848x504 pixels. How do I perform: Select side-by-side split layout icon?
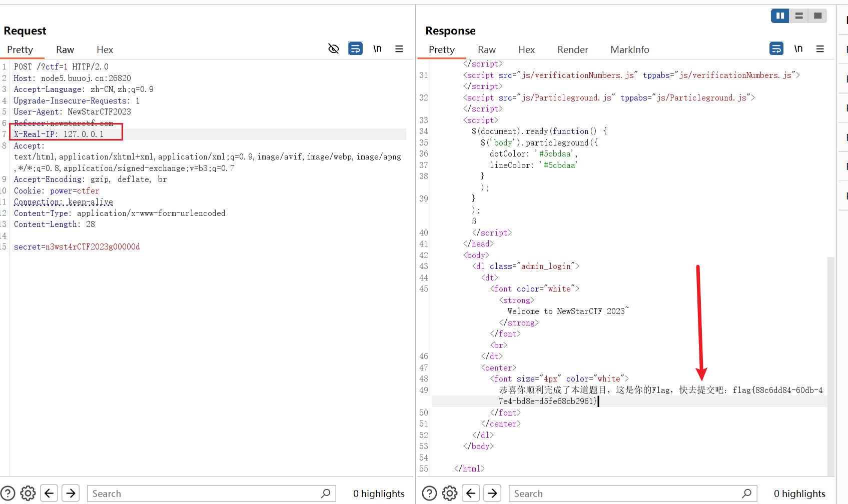(x=780, y=16)
